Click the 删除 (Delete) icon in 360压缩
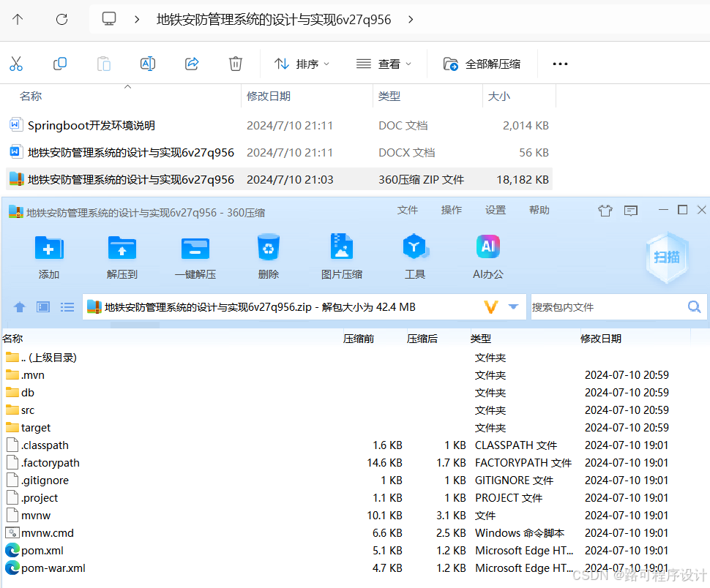This screenshot has width=710, height=588. 268,256
